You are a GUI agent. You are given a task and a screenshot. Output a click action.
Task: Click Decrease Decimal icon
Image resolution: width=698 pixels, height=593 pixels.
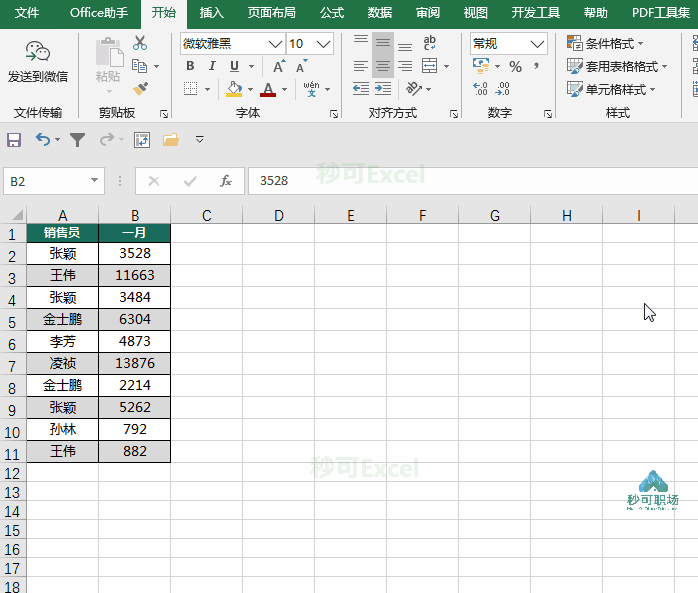coord(502,89)
